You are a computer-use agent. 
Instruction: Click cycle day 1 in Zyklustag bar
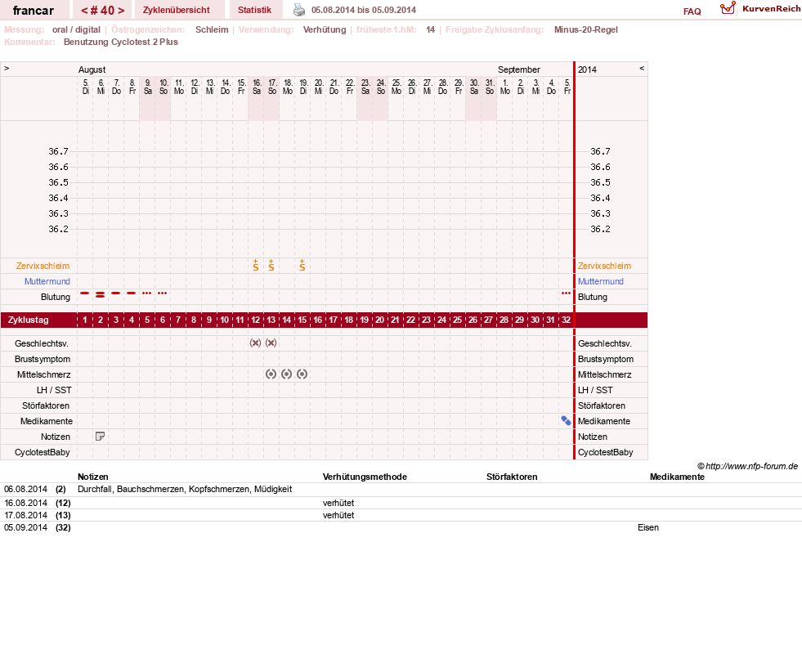pyautogui.click(x=85, y=320)
